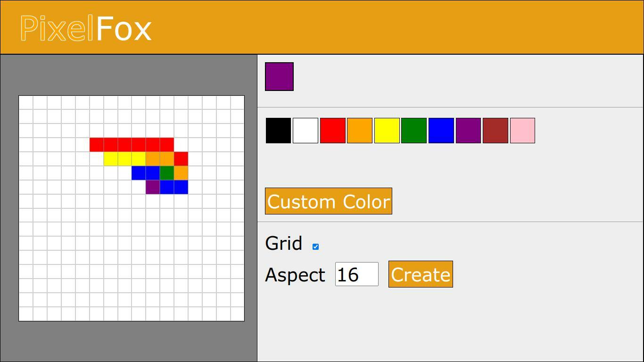Select the orange color from the palette
Image resolution: width=644 pixels, height=362 pixels.
(360, 131)
